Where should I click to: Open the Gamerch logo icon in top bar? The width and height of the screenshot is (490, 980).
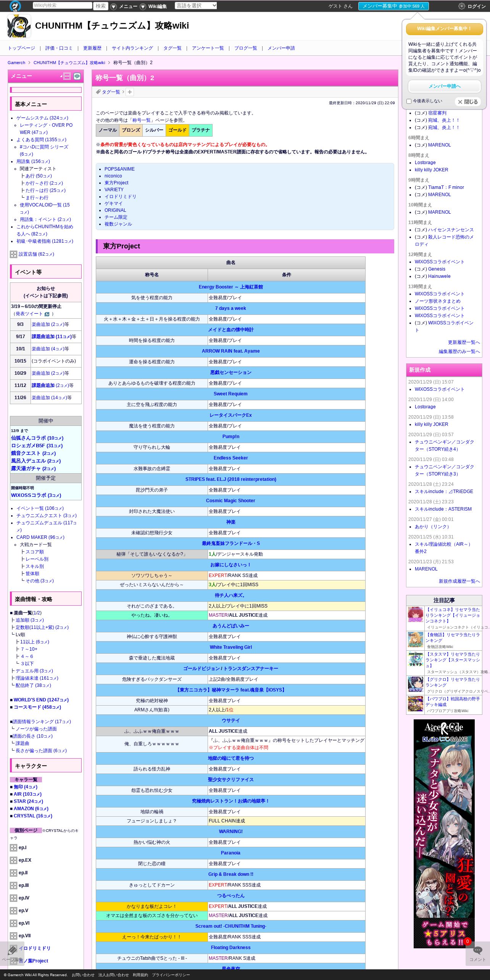point(15,6)
